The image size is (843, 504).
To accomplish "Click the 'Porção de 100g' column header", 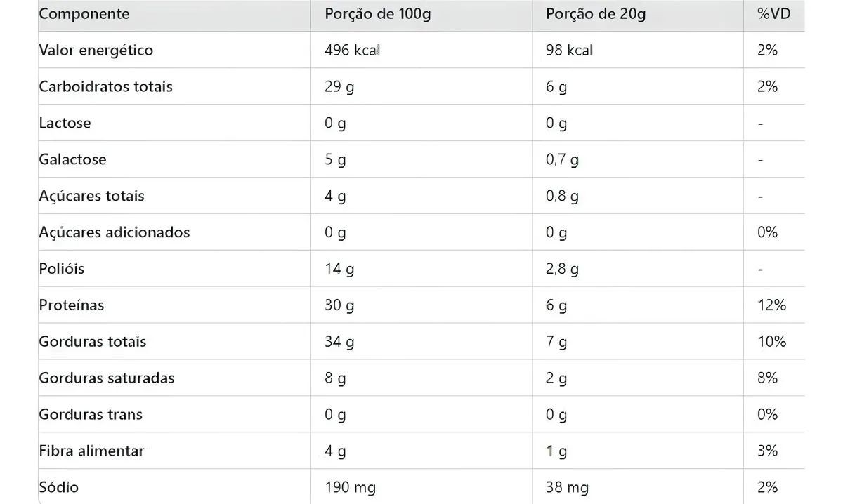I will 378,14.
